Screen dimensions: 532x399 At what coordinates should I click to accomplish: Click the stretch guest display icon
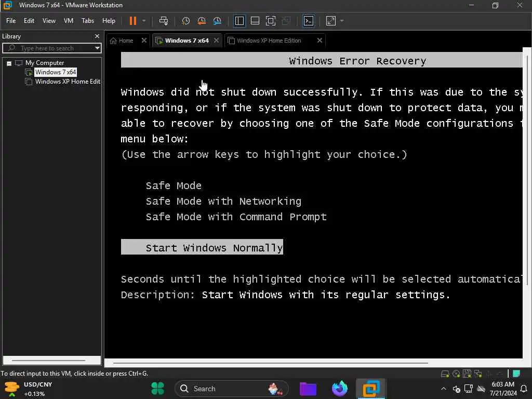[331, 21]
